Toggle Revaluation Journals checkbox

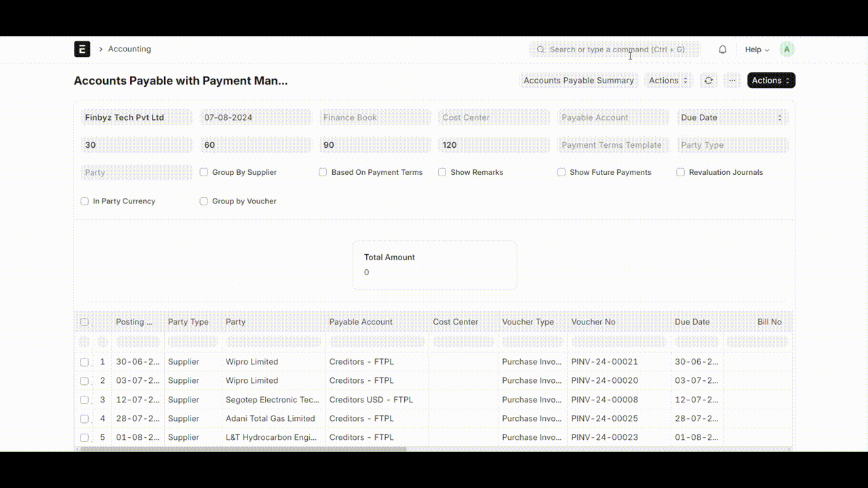(x=681, y=172)
